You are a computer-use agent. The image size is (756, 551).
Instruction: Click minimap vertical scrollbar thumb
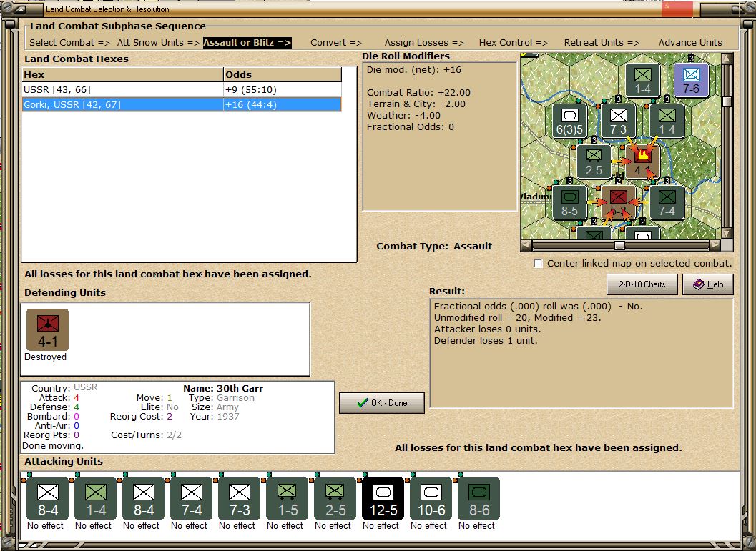727,101
